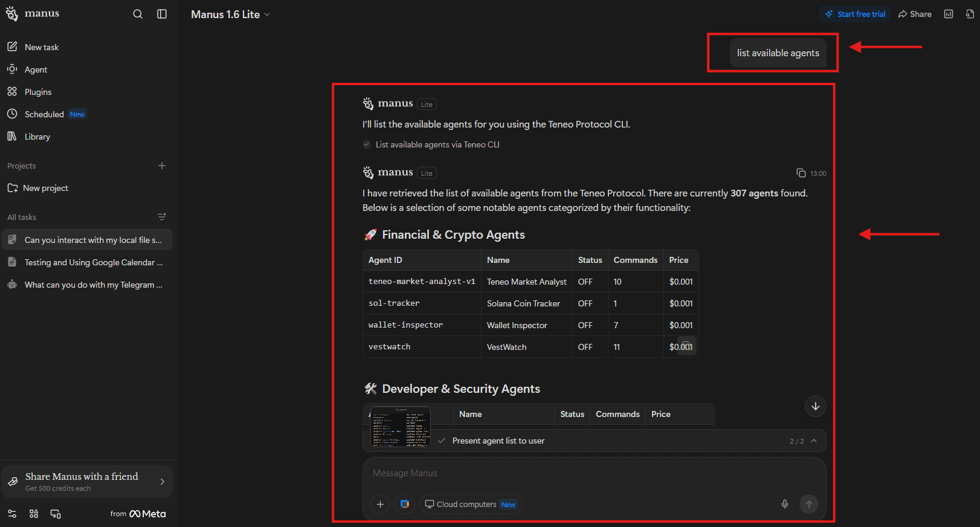Copy the Manus response using copy icon

801,173
